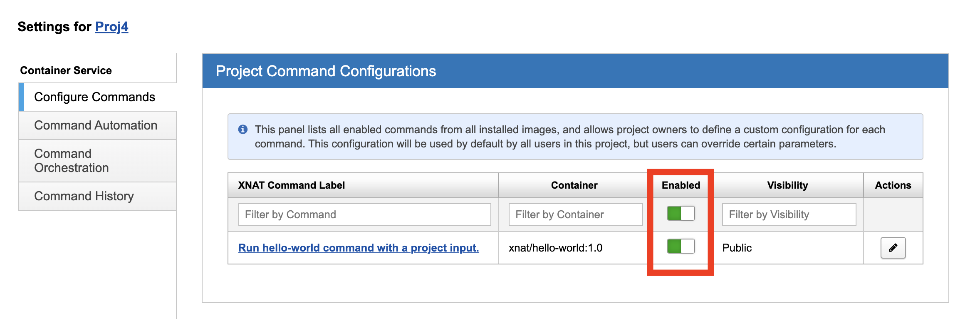
Task: Select the Command History tab
Action: click(x=84, y=196)
